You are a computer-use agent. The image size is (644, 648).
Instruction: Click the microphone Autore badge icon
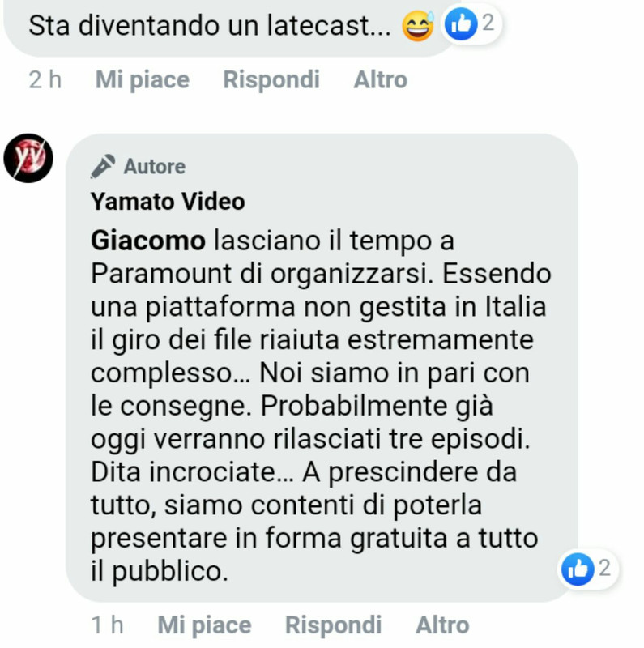coord(103,167)
